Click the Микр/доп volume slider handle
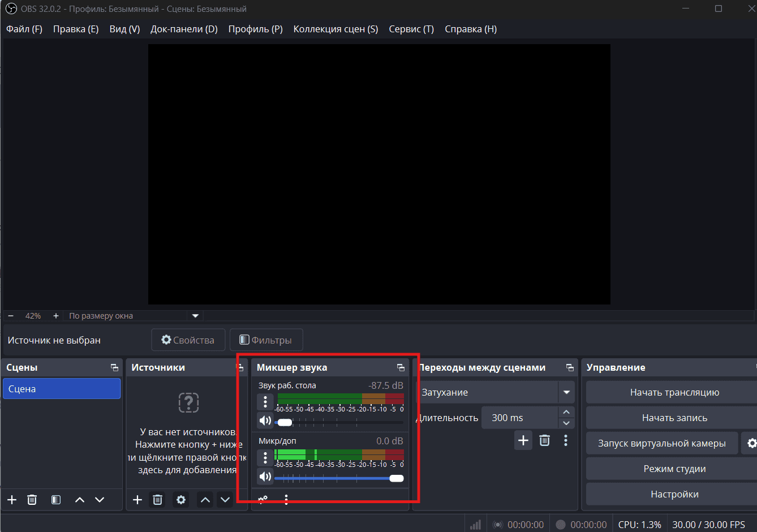Screen dimensions: 757x532 point(397,478)
